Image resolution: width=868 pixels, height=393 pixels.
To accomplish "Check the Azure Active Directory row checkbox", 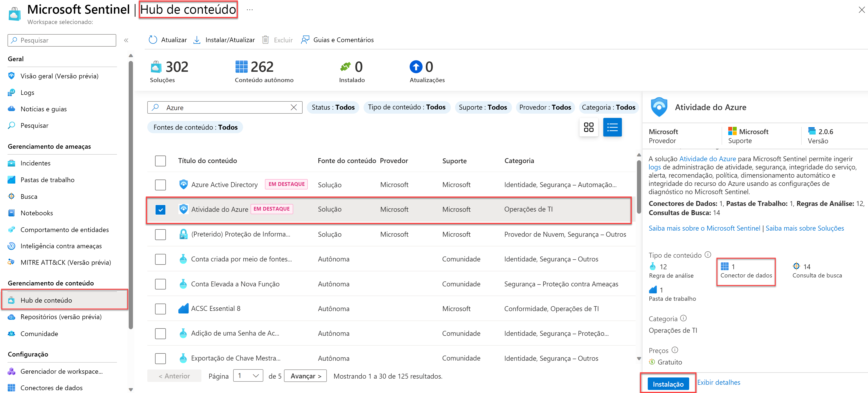I will [x=160, y=185].
